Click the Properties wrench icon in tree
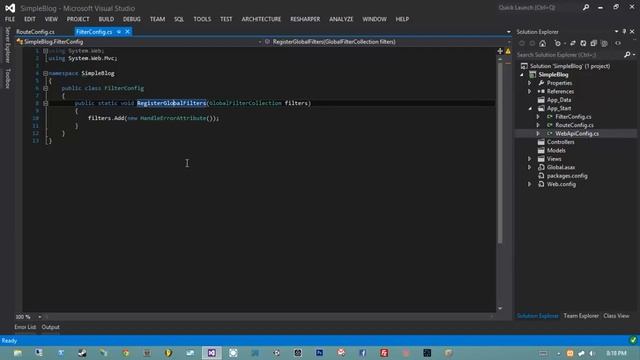Image resolution: width=640 pixels, height=360 pixels. [541, 83]
